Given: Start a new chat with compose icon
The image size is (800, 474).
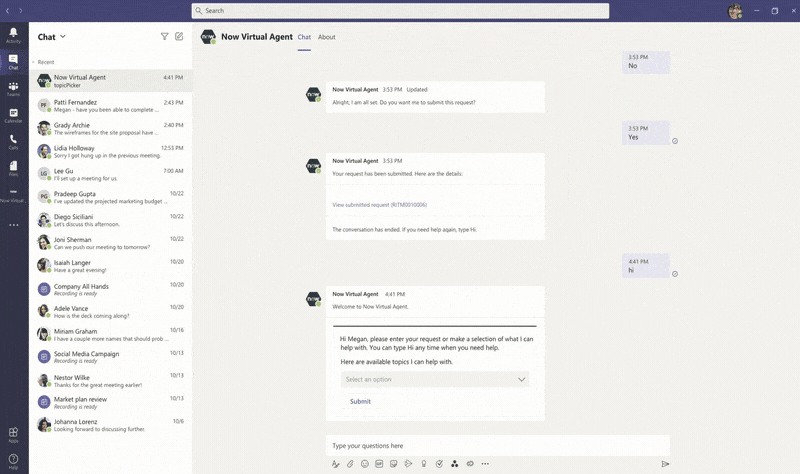Looking at the screenshot, I should (179, 37).
